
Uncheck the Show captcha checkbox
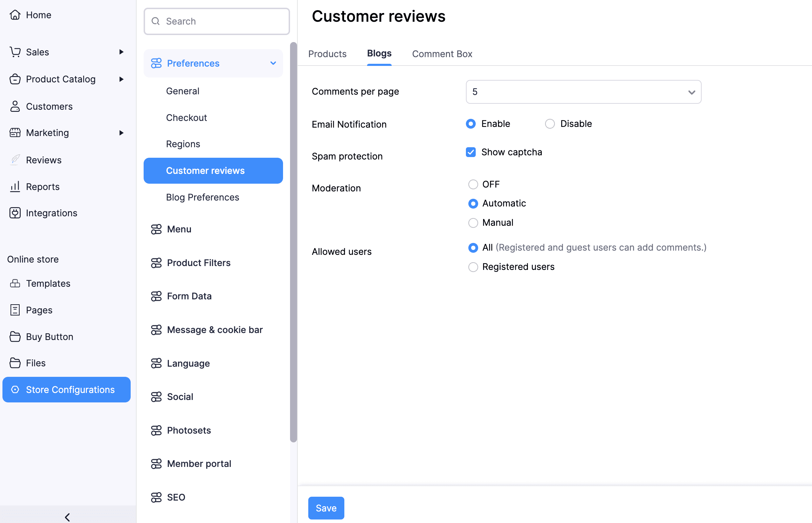point(470,152)
